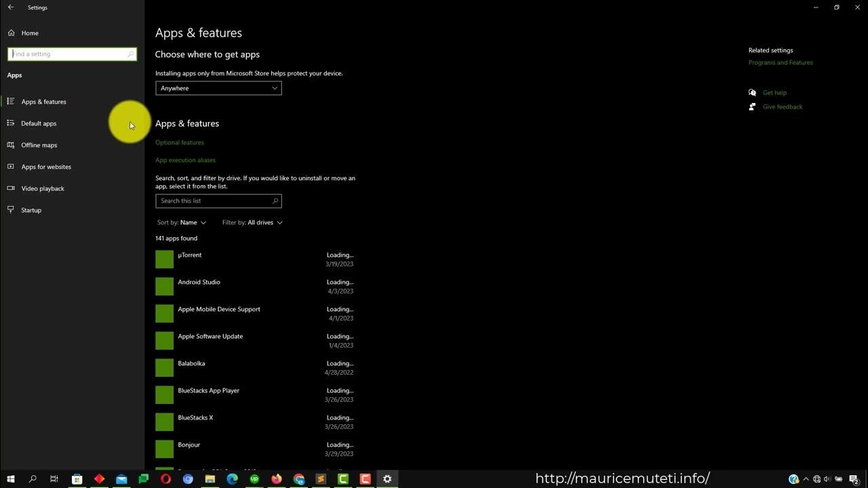Click the µTorrent app icon tile
The image size is (868, 488).
(165, 259)
